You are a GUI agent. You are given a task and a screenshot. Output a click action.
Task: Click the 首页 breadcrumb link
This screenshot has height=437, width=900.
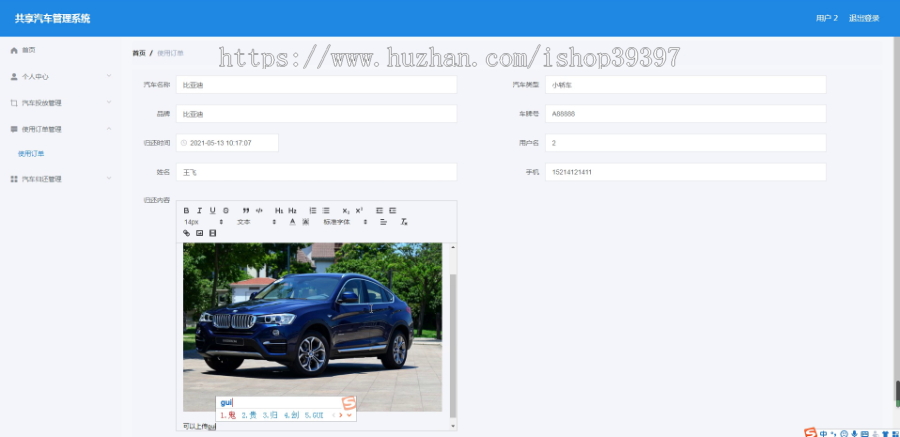pyautogui.click(x=139, y=53)
